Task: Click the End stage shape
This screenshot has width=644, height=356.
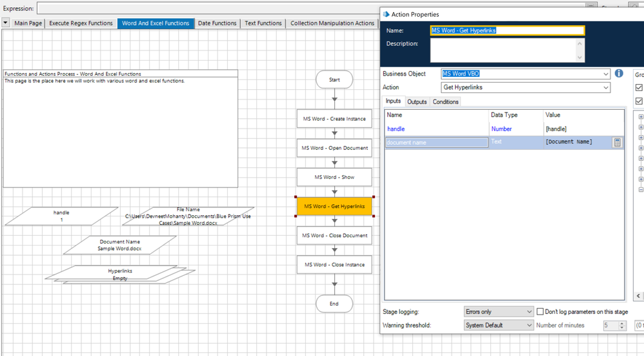Action: tap(334, 304)
